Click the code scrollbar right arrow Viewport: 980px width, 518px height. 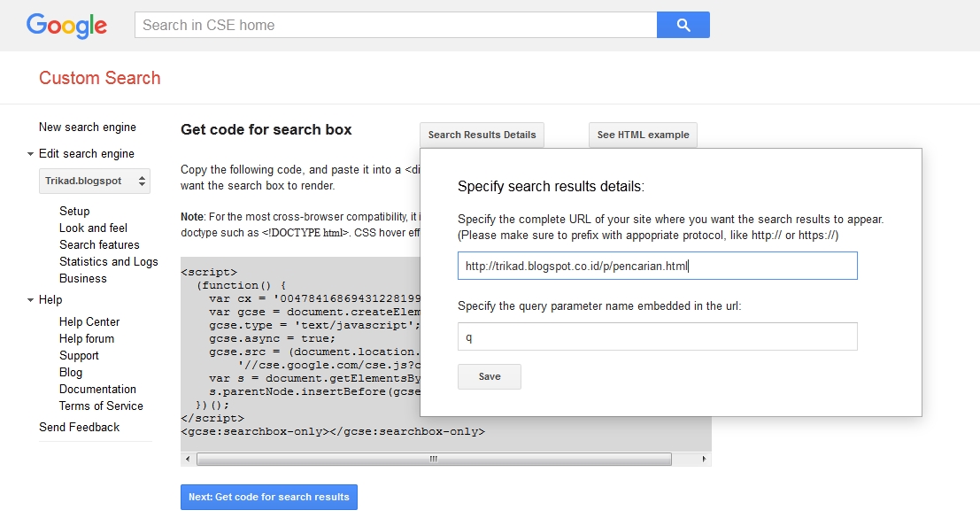coord(704,459)
